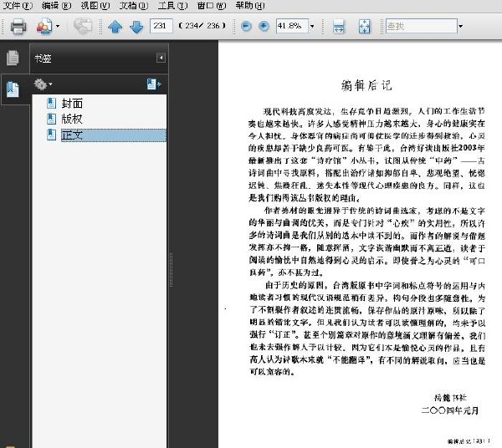Click the navigation pane splitter handle
Image resolution: width=502 pixels, height=448 pixels.
pyautogui.click(x=171, y=270)
